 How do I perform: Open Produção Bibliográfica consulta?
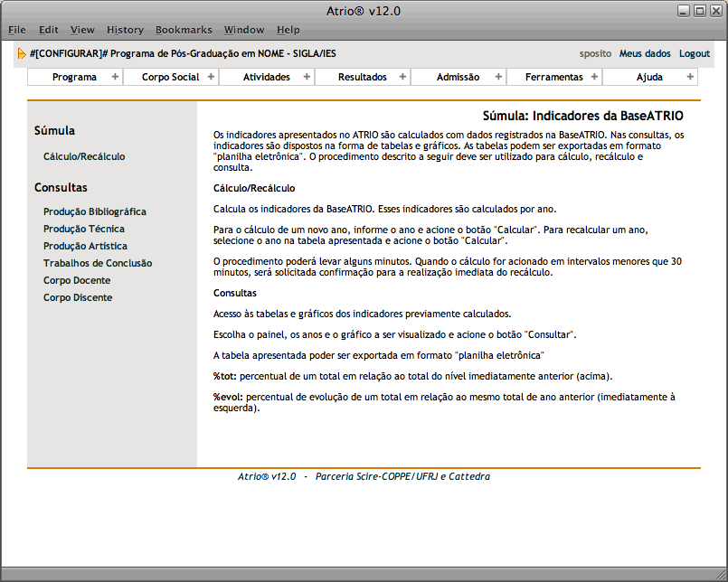coord(94,211)
